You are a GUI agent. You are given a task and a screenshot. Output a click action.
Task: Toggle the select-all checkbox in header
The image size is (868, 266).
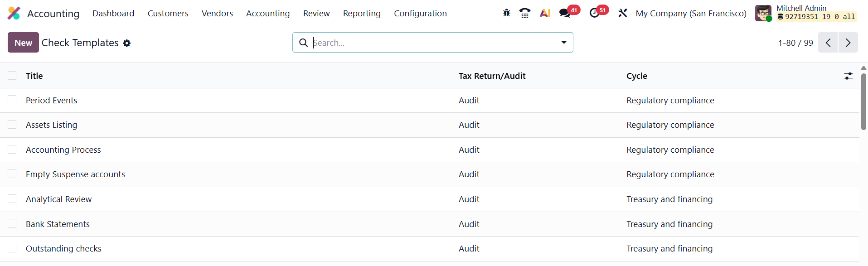[12, 76]
